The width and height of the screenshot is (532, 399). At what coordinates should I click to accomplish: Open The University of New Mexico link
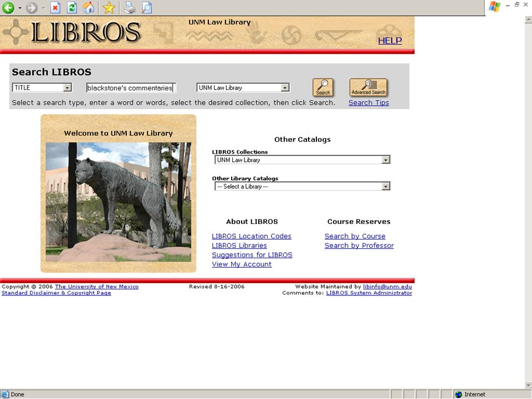tap(96, 287)
